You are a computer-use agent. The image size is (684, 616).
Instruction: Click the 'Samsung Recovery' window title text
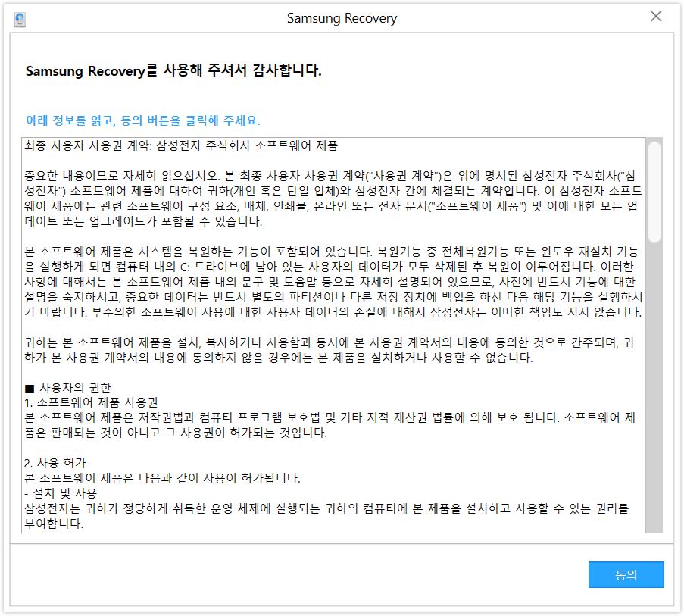point(342,18)
